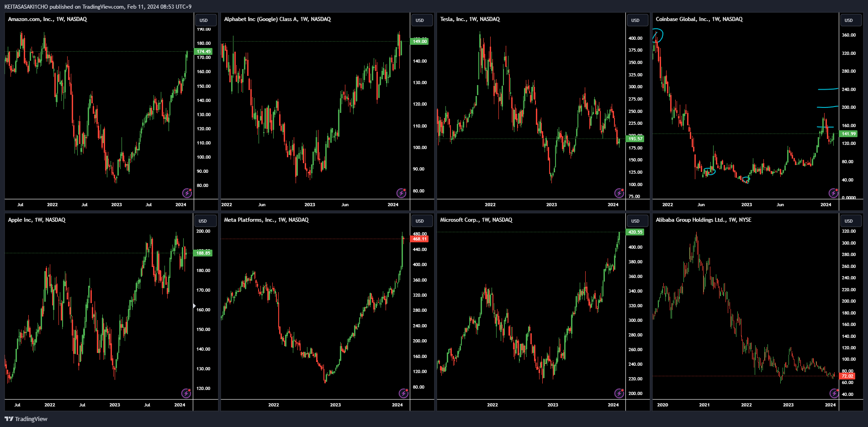The height and width of the screenshot is (427, 868).
Task: Click the lightning icon on the Alphabet chart
Action: [x=401, y=193]
